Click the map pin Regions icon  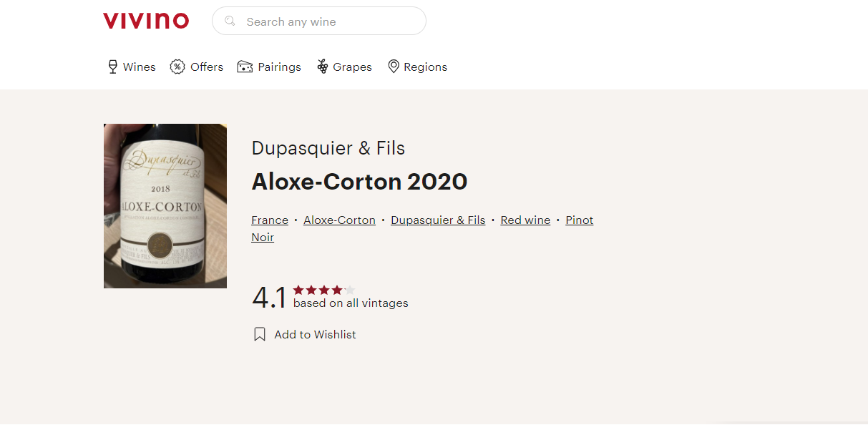[393, 67]
